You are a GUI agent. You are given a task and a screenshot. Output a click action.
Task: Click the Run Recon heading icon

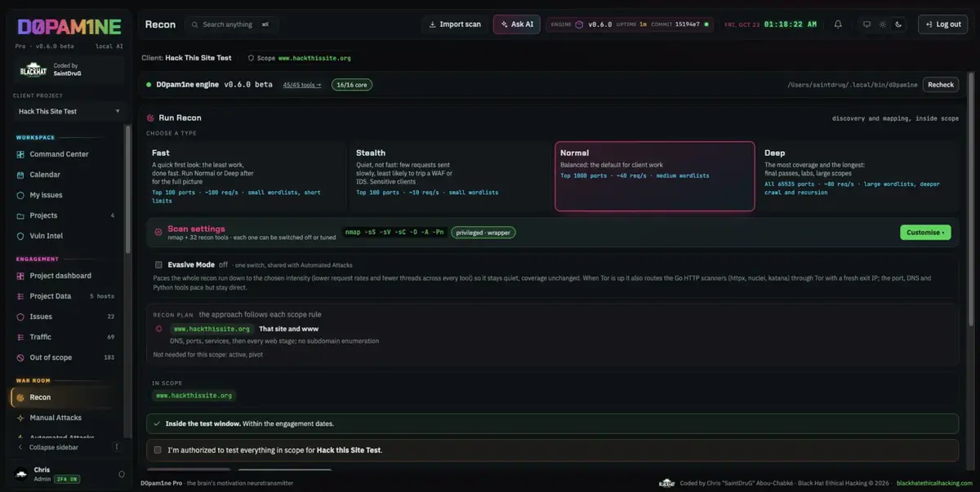click(x=150, y=117)
